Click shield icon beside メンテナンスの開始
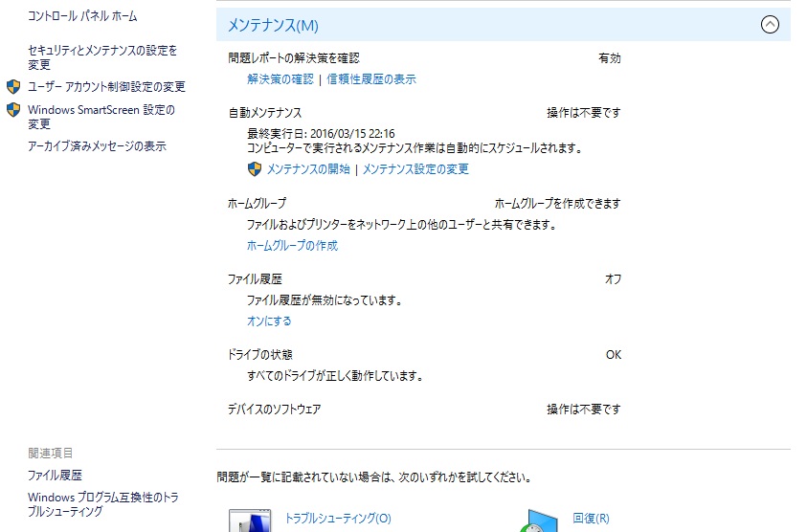This screenshot has height=532, width=807. pos(255,169)
